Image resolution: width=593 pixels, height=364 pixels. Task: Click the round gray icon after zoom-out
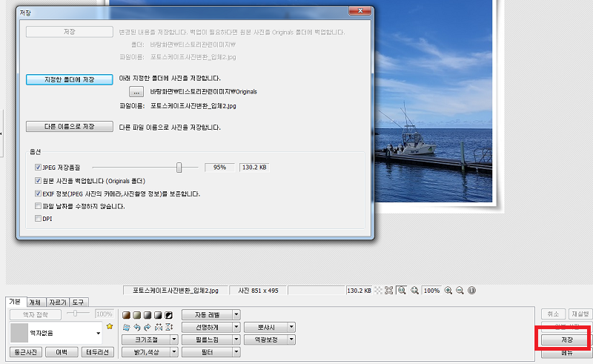point(471,291)
